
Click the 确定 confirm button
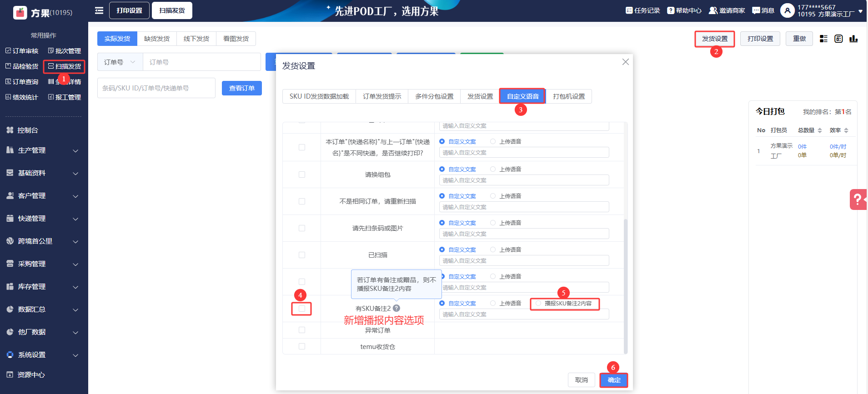click(x=614, y=380)
